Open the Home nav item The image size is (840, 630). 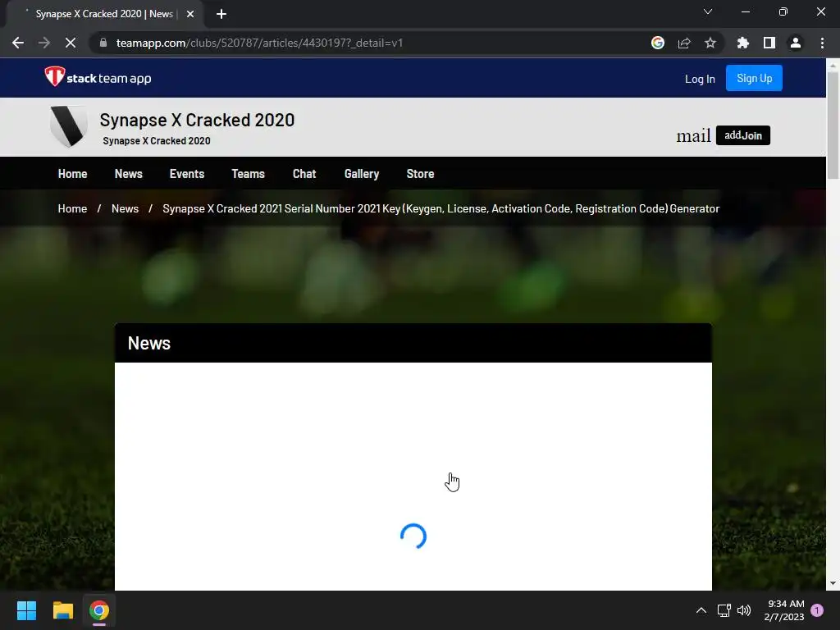pyautogui.click(x=72, y=174)
